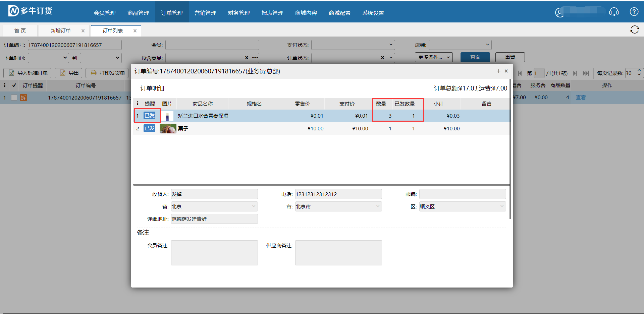This screenshot has width=644, height=314.
Task: Clear the 订单状态 selection with its X
Action: [382, 58]
